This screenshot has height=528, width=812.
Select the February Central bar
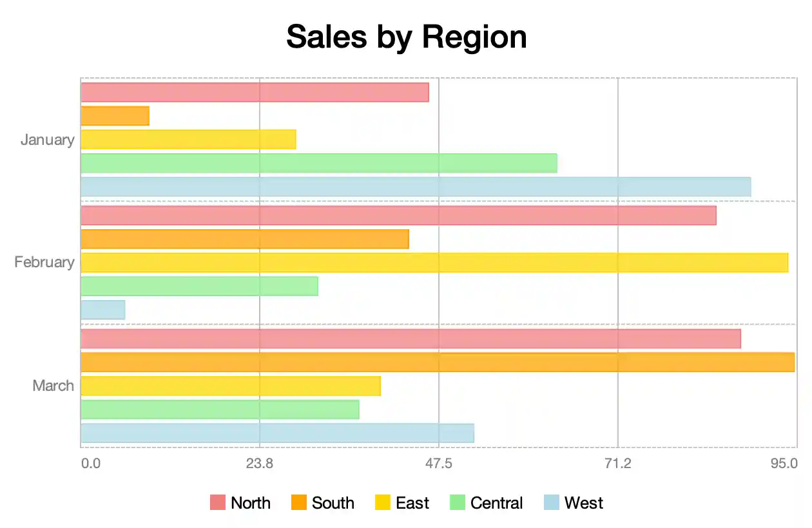(199, 286)
